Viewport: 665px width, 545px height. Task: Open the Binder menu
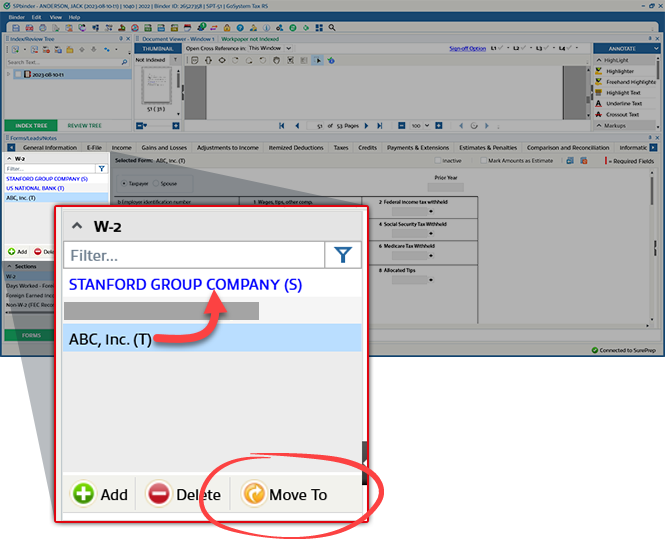(17, 17)
